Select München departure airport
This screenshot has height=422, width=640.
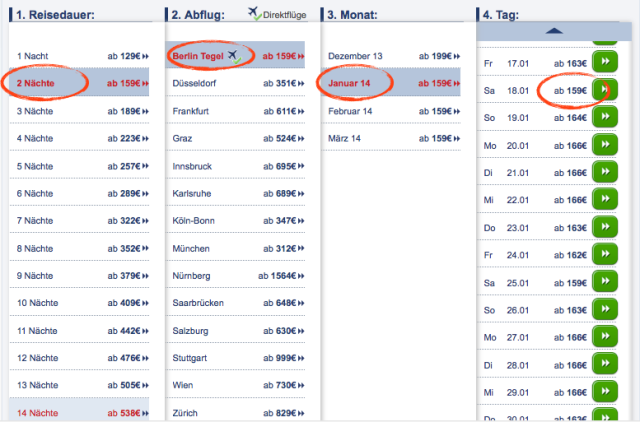click(235, 249)
